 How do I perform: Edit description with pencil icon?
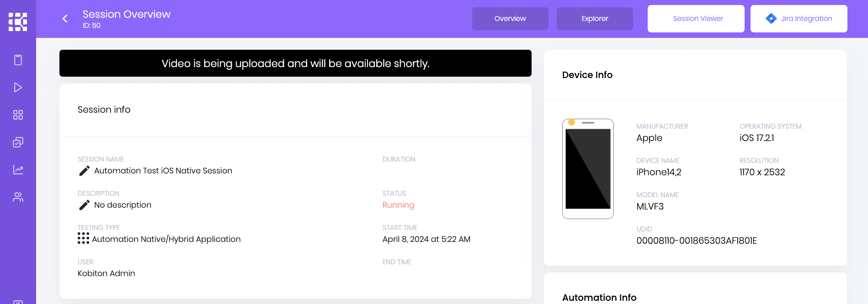click(84, 205)
